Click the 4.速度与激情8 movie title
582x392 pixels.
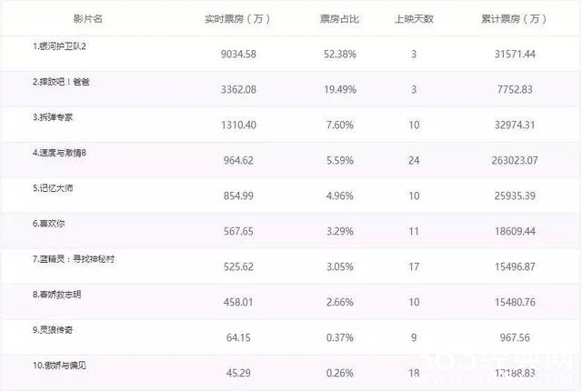(x=62, y=153)
